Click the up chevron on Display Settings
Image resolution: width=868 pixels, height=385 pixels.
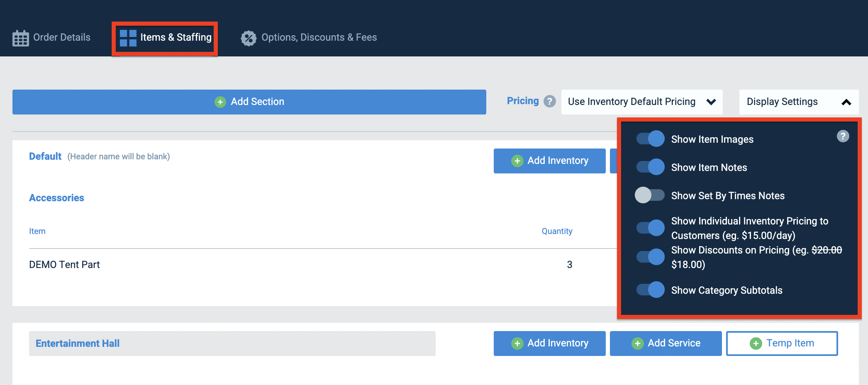point(846,102)
